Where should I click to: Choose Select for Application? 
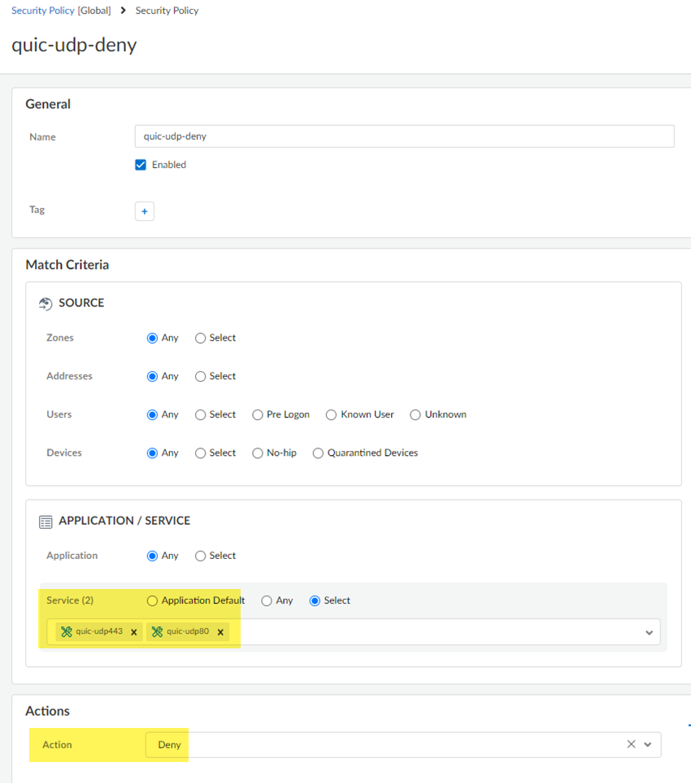tap(201, 557)
